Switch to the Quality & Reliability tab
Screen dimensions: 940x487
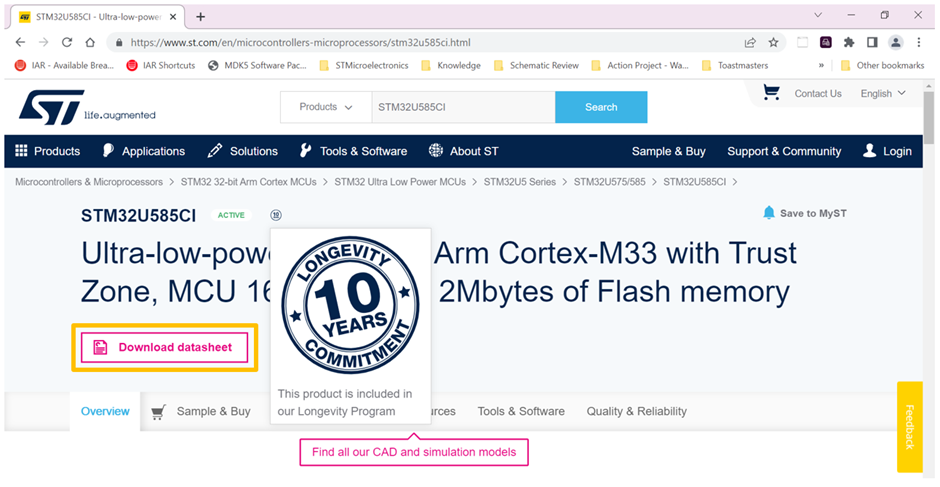(637, 411)
